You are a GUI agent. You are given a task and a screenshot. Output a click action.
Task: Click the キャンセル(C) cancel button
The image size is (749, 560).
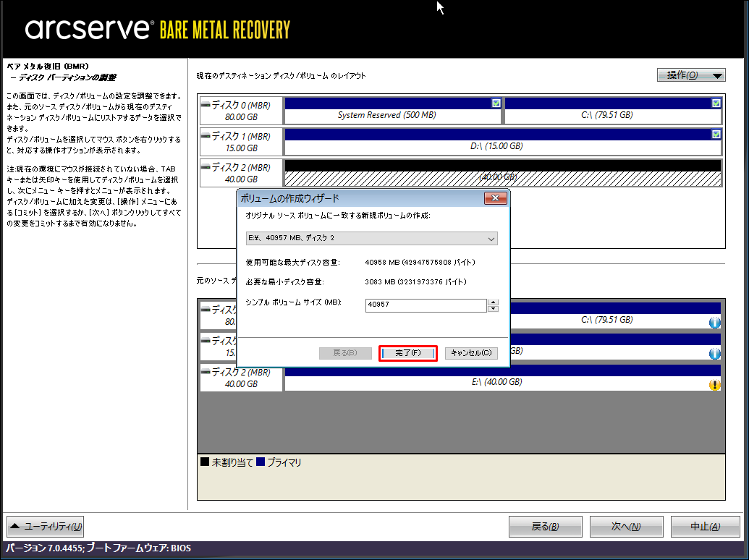coord(471,353)
